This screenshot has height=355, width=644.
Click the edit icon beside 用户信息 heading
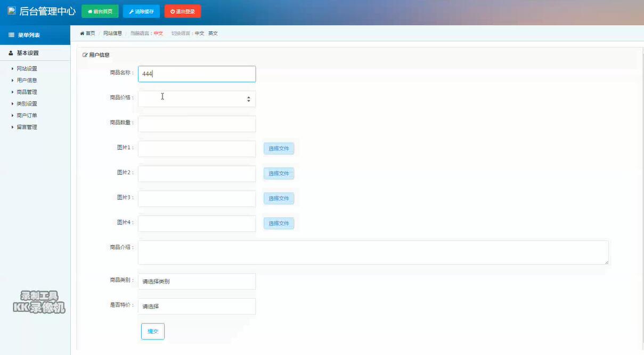[x=85, y=55]
